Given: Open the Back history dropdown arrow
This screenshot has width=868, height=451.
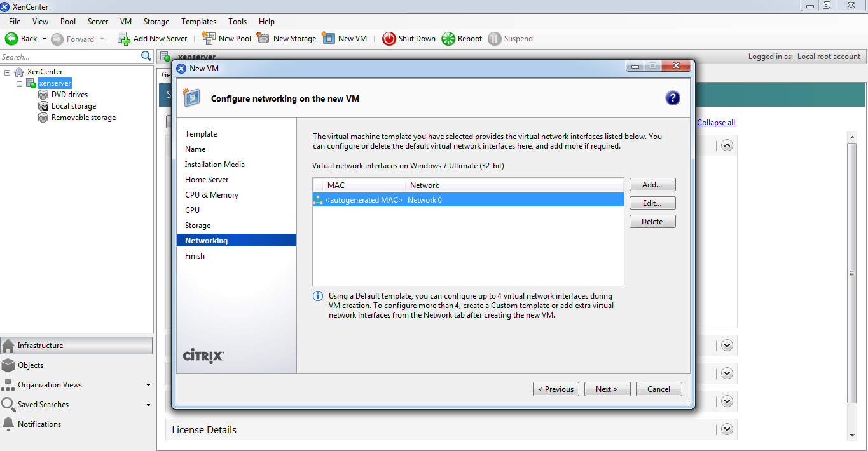Looking at the screenshot, I should (x=45, y=39).
